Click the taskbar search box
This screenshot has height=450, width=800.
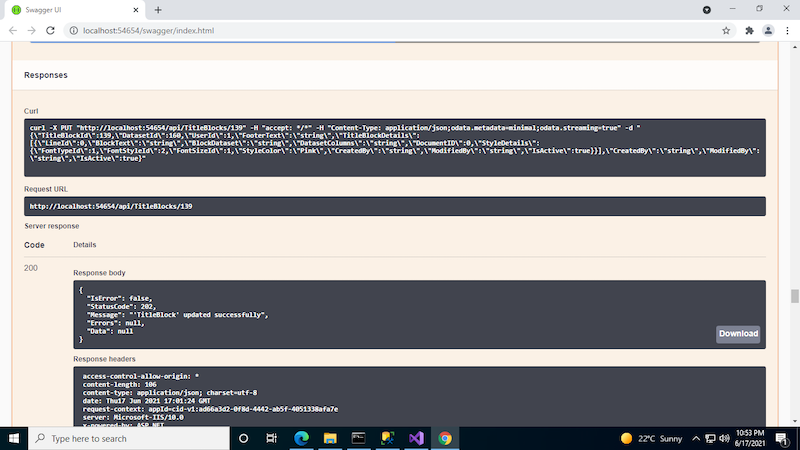pos(129,438)
